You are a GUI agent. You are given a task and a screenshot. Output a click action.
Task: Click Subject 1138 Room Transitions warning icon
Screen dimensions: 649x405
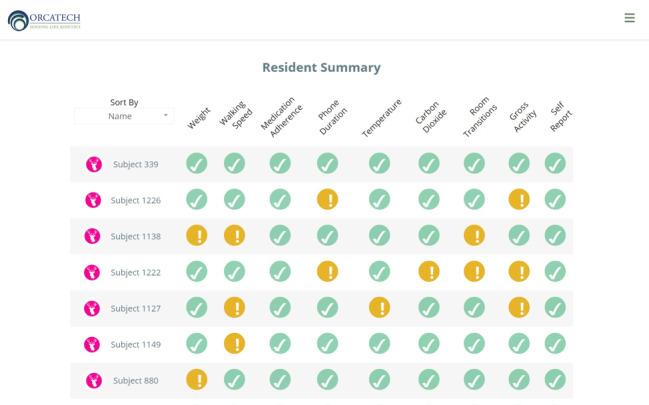(474, 236)
